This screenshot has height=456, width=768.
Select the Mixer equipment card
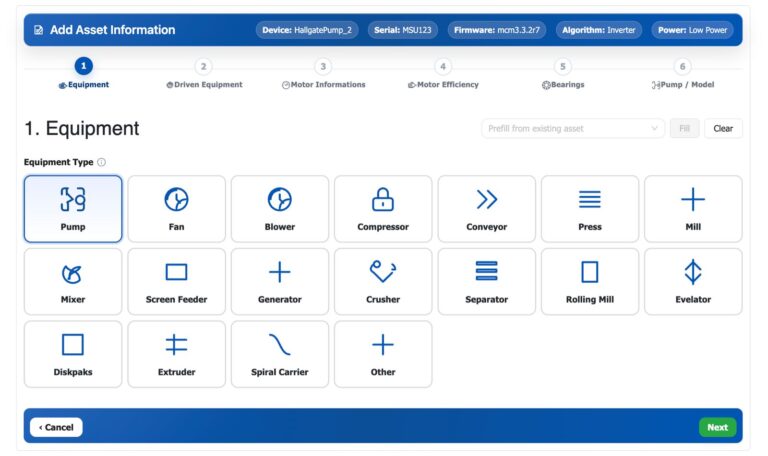coord(73,282)
